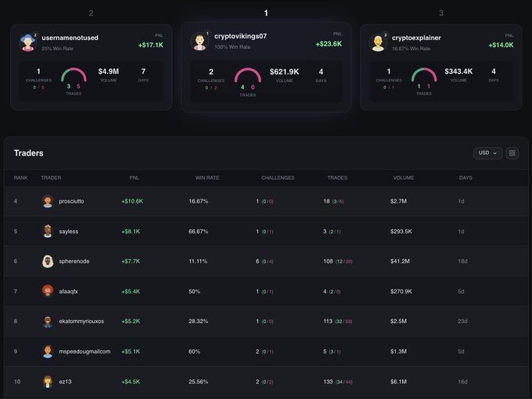This screenshot has width=532, height=399.
Task: Toggle the grid view layout button
Action: point(512,153)
